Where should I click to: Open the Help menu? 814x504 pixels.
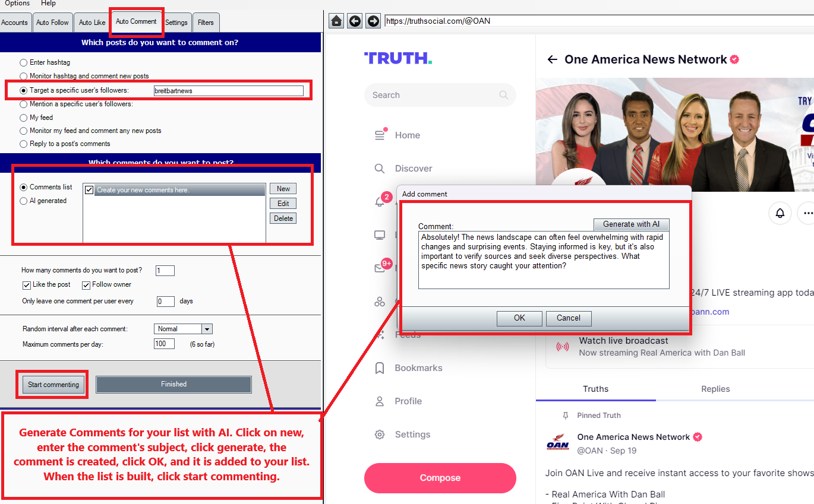(48, 4)
